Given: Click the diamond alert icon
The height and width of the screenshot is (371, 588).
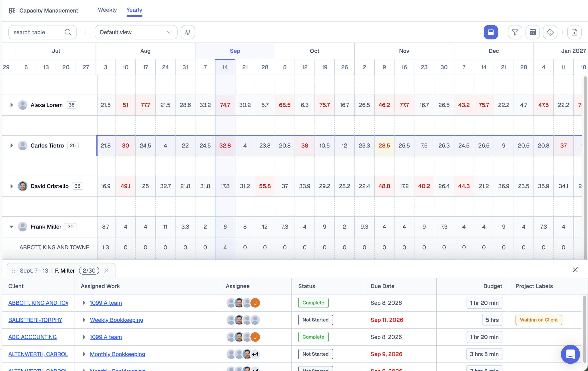Looking at the screenshot, I should (x=550, y=32).
